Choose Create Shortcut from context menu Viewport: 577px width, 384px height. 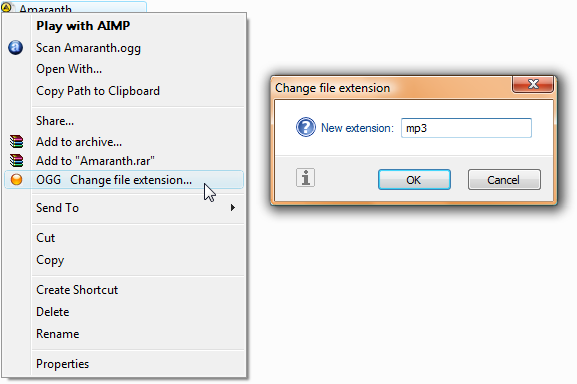coord(77,290)
